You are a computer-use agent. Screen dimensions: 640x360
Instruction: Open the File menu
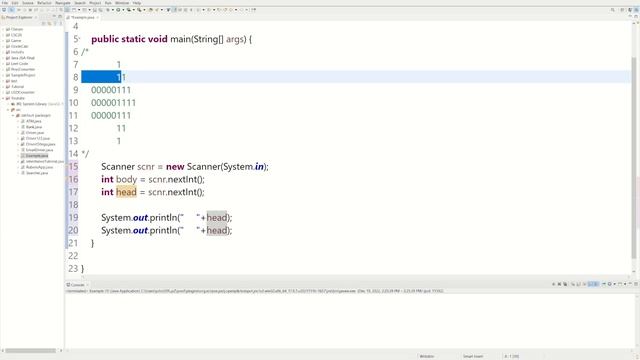pyautogui.click(x=5, y=3)
